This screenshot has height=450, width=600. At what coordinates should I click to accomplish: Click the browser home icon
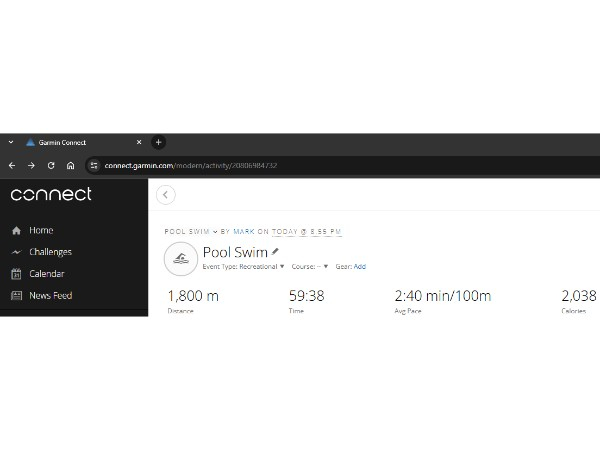point(70,165)
